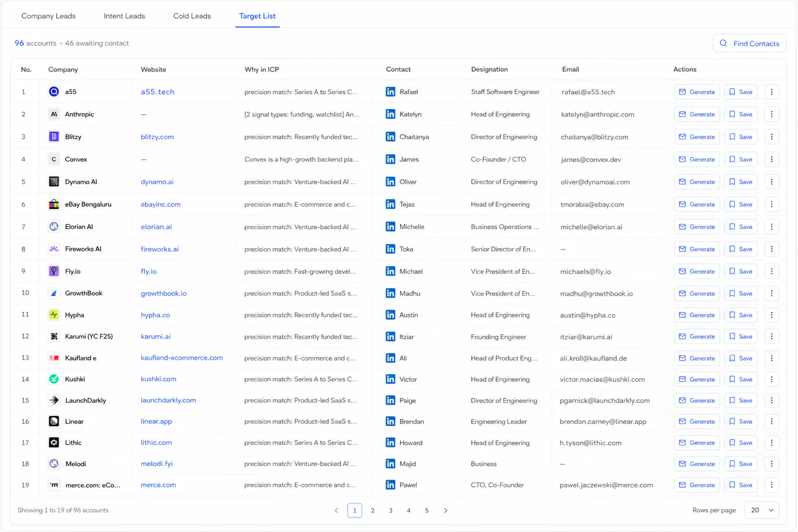The width and height of the screenshot is (798, 532).
Task: Generate email for Blitzy row
Action: [697, 137]
